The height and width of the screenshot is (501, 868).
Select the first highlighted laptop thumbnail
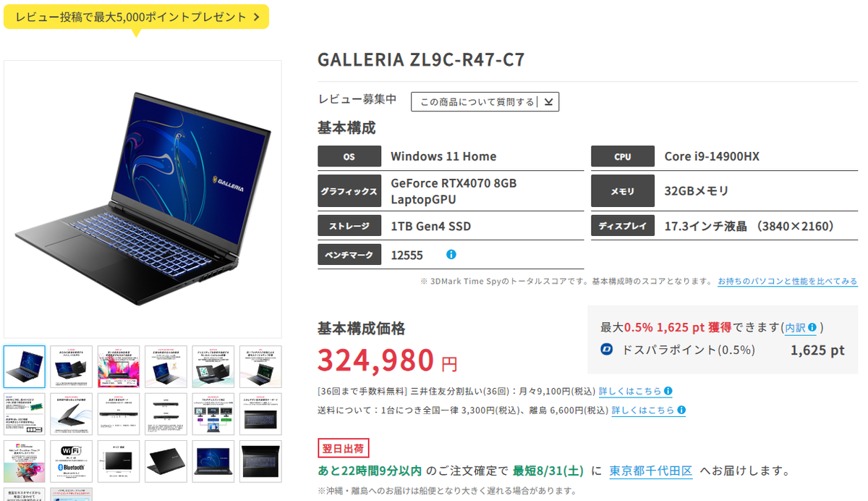tap(24, 366)
